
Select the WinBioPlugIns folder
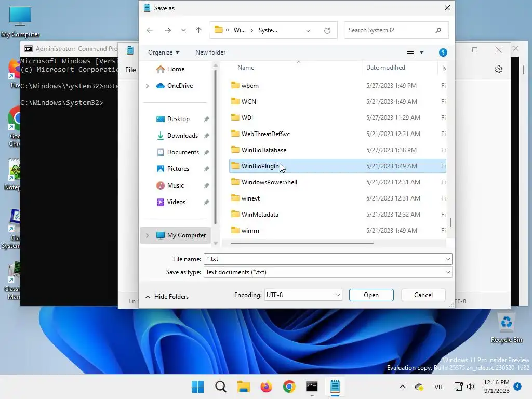(337, 166)
